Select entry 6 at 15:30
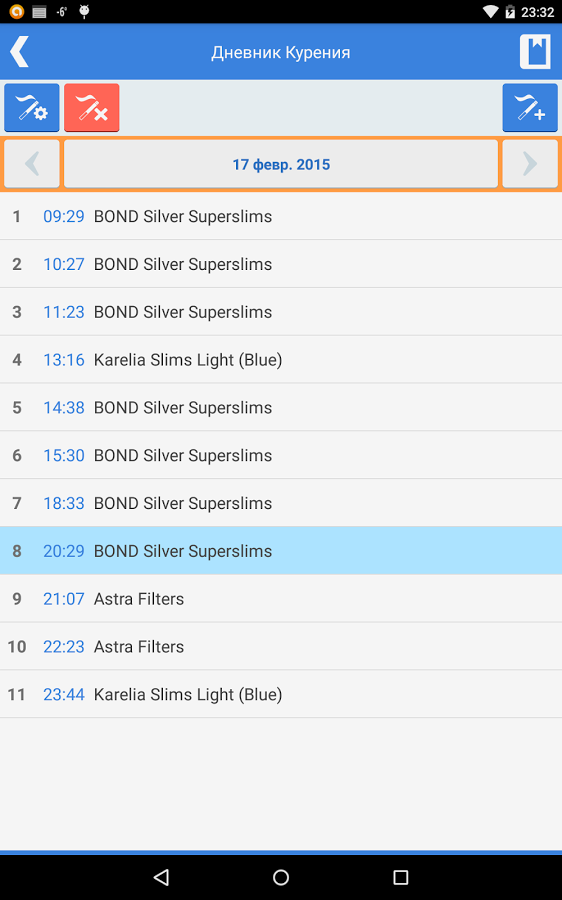Image resolution: width=562 pixels, height=900 pixels. tap(281, 455)
